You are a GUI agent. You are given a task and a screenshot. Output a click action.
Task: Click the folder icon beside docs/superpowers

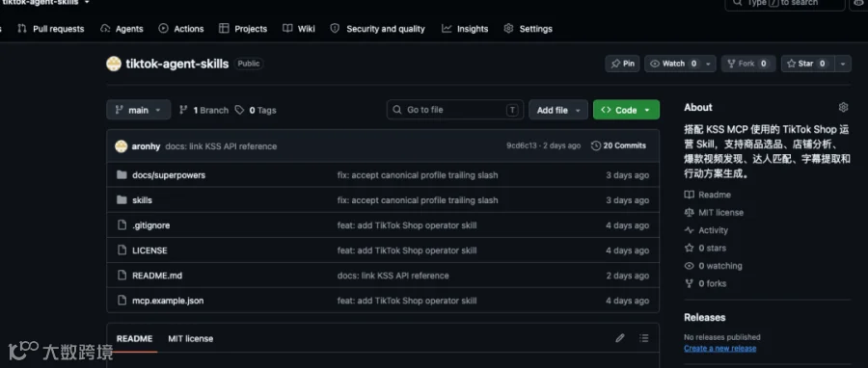[x=122, y=175]
